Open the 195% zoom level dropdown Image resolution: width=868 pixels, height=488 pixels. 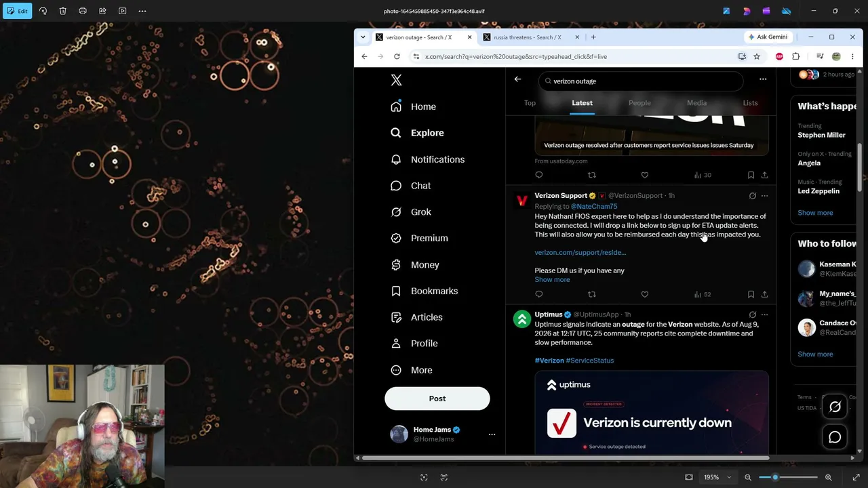[717, 477]
